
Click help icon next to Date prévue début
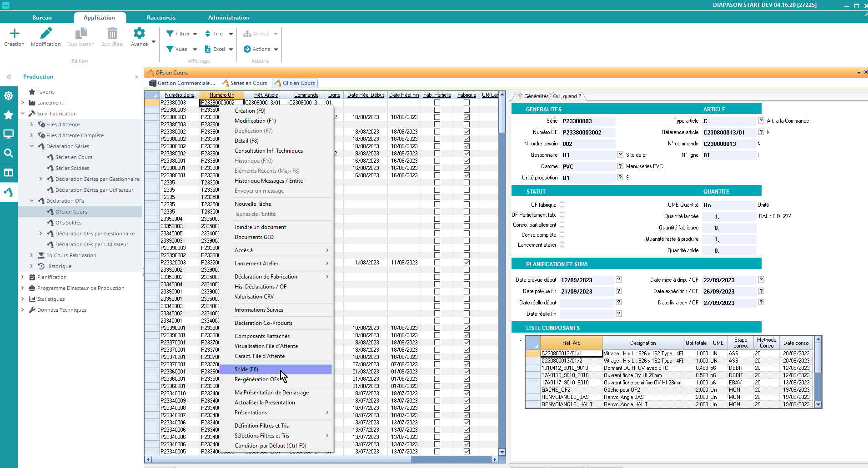619,280
